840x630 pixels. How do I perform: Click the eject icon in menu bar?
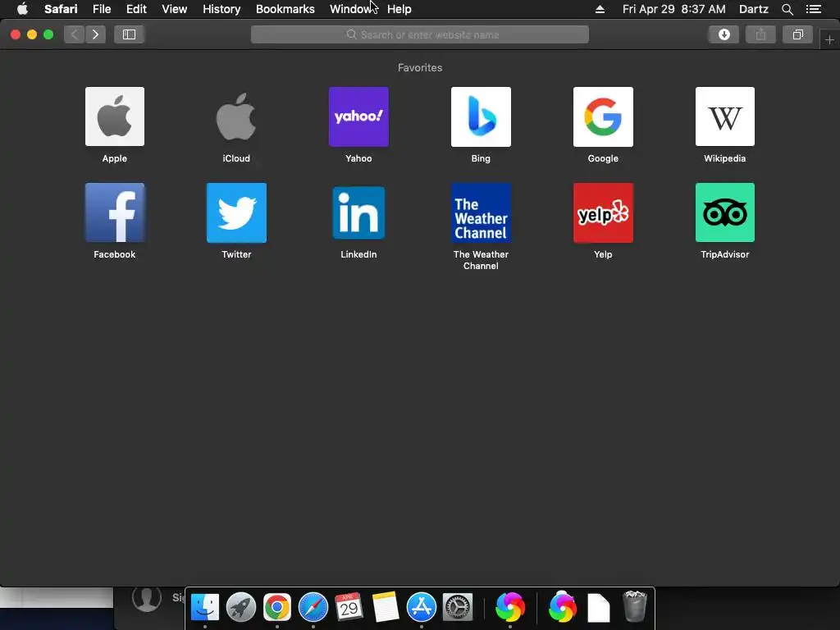pyautogui.click(x=600, y=9)
